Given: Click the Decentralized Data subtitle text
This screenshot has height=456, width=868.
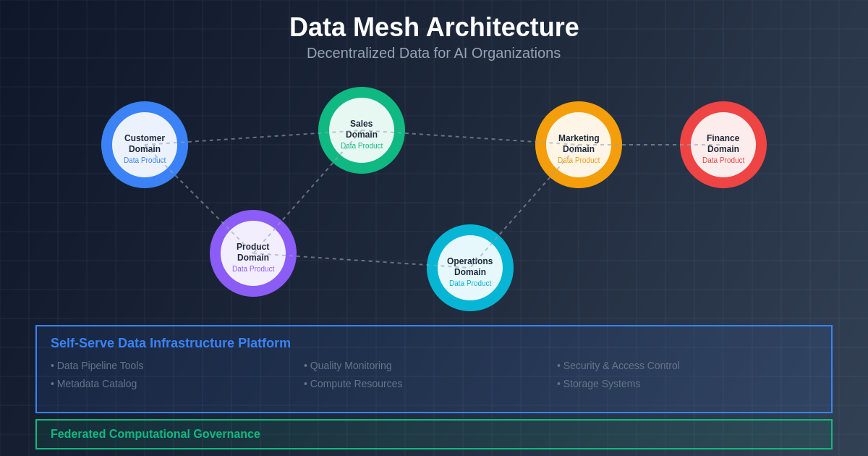Looking at the screenshot, I should click(433, 53).
